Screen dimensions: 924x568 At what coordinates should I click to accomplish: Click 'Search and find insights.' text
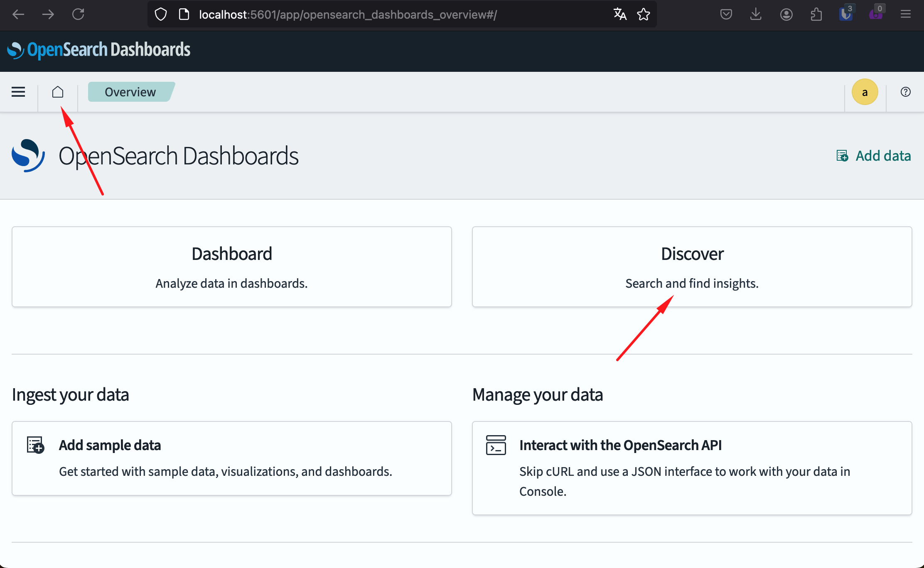[x=692, y=284]
